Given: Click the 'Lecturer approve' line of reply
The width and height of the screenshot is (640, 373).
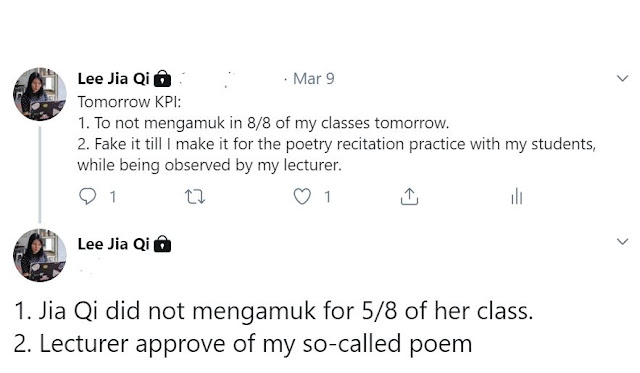Looking at the screenshot, I should (x=243, y=344).
